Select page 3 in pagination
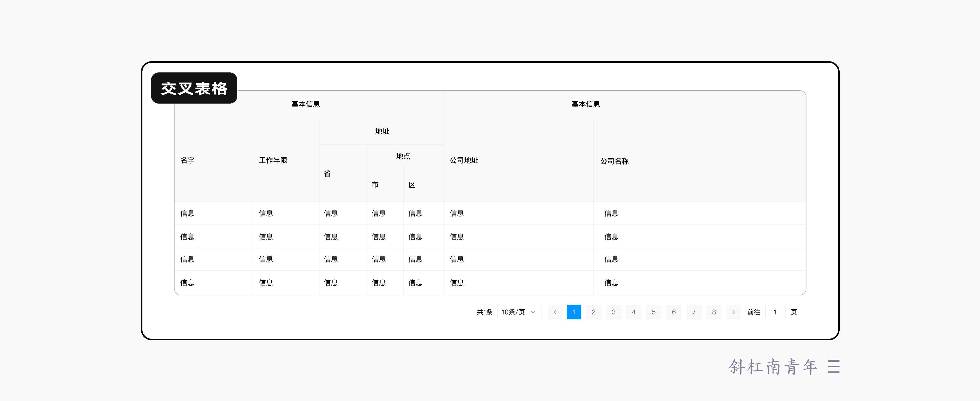 (x=614, y=312)
